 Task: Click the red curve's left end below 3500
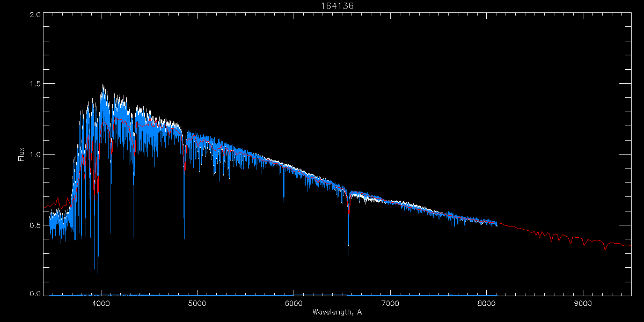click(x=45, y=208)
